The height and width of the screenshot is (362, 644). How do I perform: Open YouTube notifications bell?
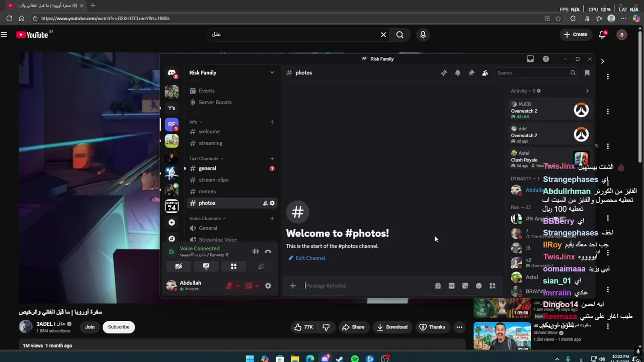click(x=602, y=35)
